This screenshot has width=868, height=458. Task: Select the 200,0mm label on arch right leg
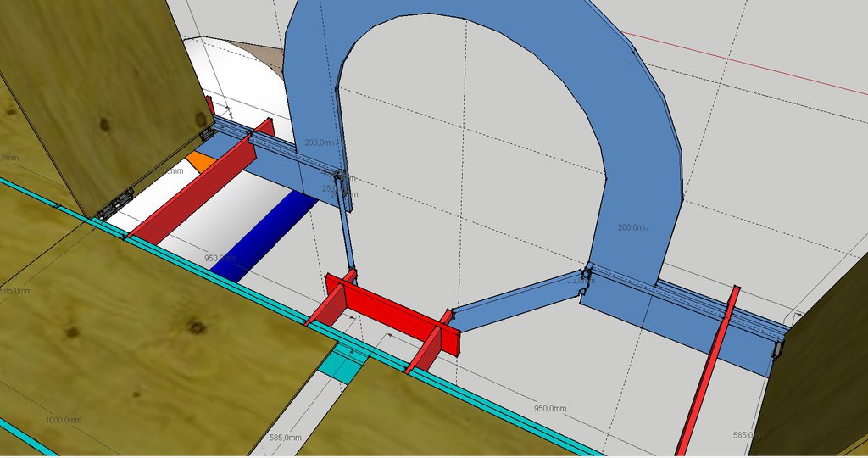coord(632,228)
